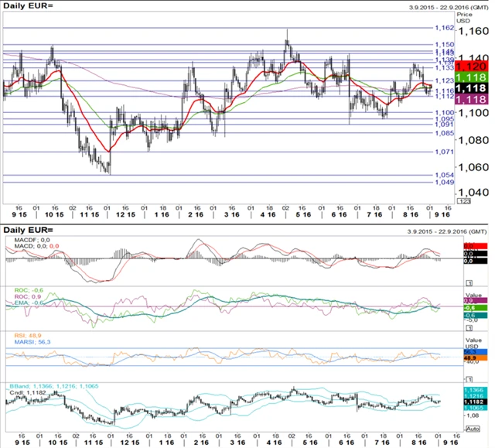Click the 1,162 resistance level label
This screenshot has width=495, height=448.
coord(444,28)
